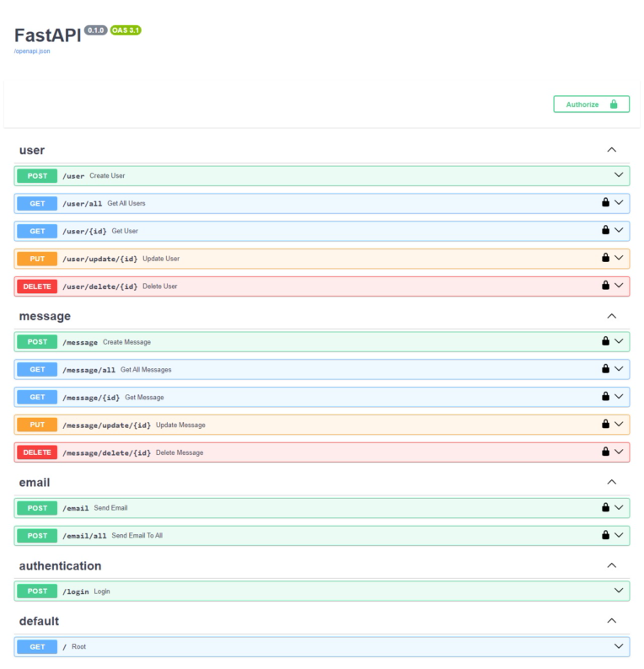This screenshot has width=644, height=669.
Task: Click the /login path text
Action: click(76, 591)
